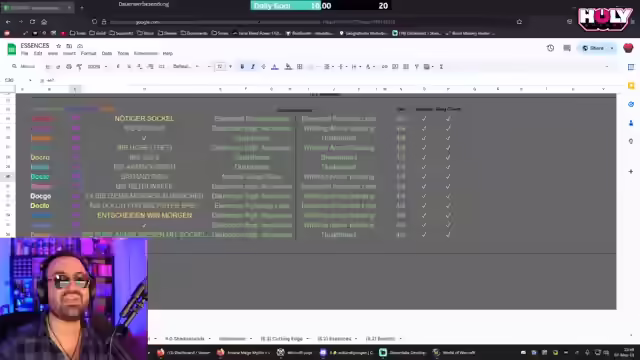640x360 pixels.
Task: Toggle bold formatting
Action: point(242,67)
